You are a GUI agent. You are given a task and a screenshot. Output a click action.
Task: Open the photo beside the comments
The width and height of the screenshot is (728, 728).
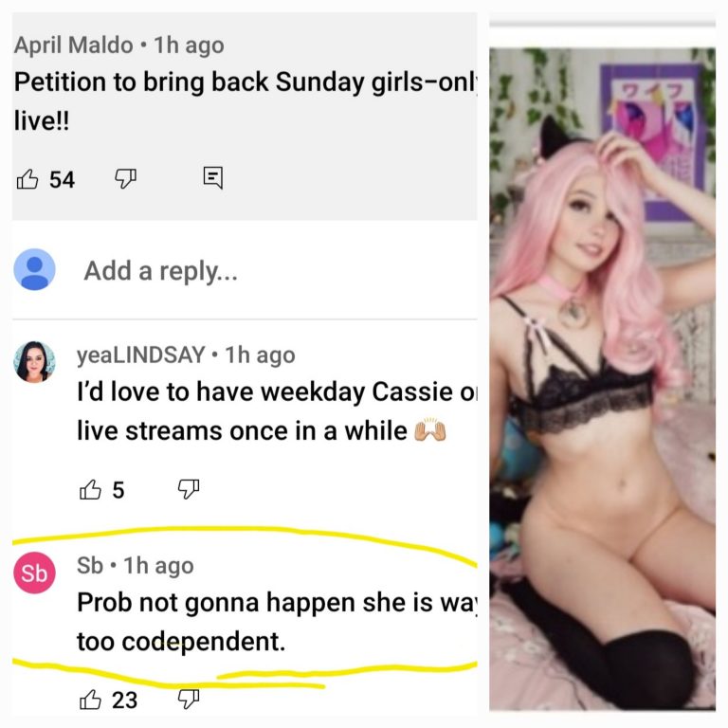(602, 378)
